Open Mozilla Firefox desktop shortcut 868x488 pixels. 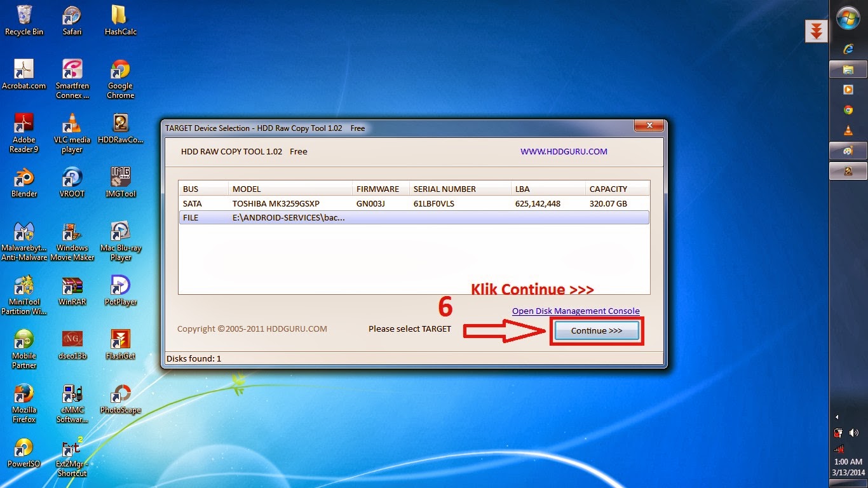coord(24,403)
